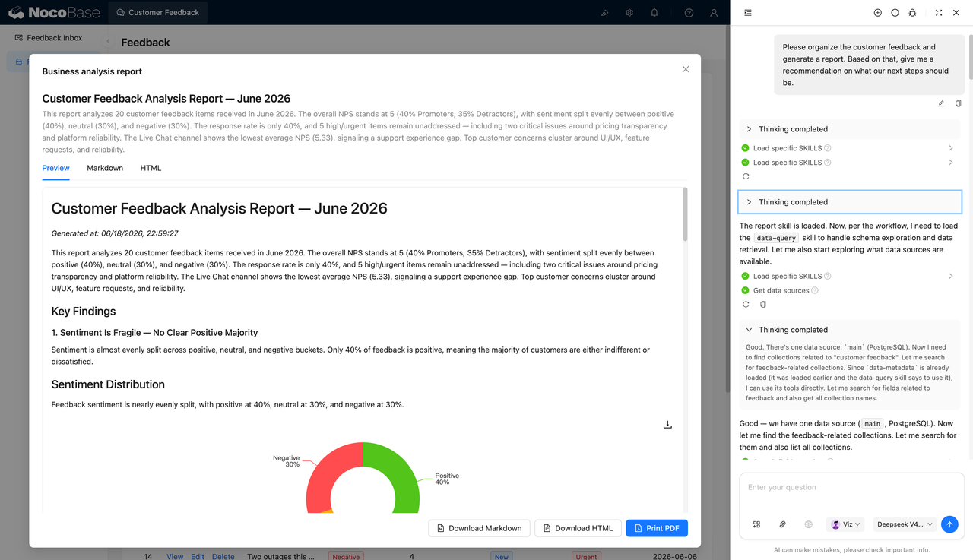Expand the highlighted second Thinking completed section
Image resolution: width=973 pixels, height=560 pixels.
(850, 202)
